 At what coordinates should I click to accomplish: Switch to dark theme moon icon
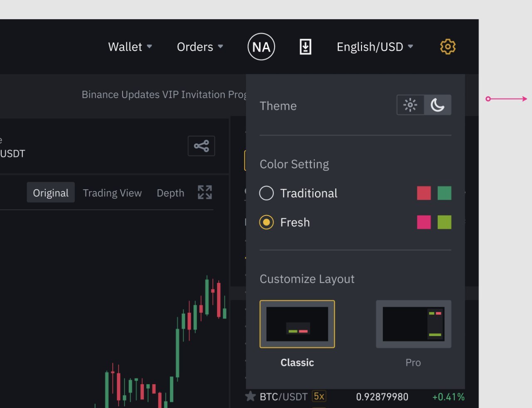coord(438,105)
